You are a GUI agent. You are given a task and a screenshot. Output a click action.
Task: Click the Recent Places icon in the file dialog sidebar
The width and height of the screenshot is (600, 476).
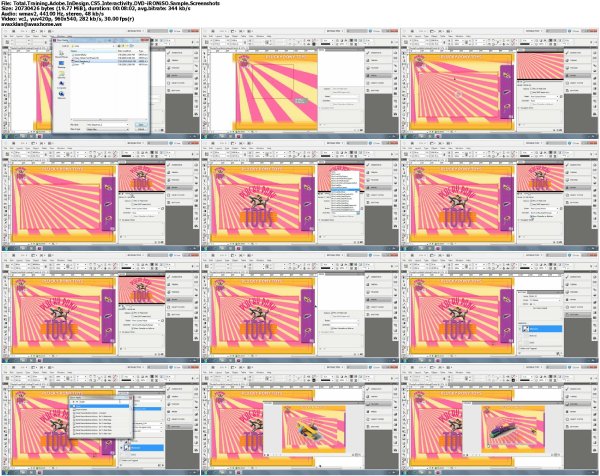click(x=62, y=54)
